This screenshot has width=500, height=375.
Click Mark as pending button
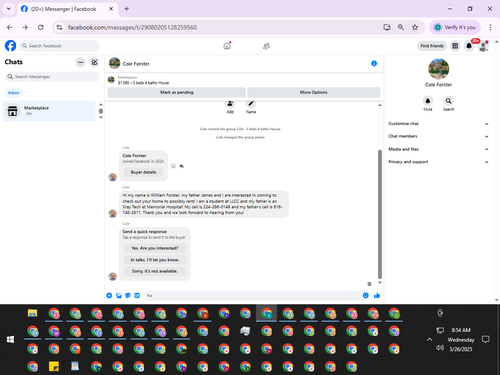click(177, 92)
